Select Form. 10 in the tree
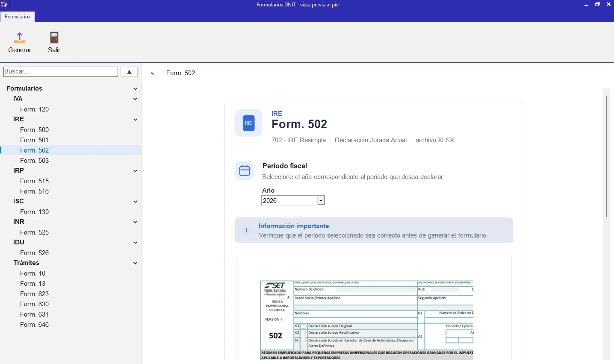 coord(33,273)
